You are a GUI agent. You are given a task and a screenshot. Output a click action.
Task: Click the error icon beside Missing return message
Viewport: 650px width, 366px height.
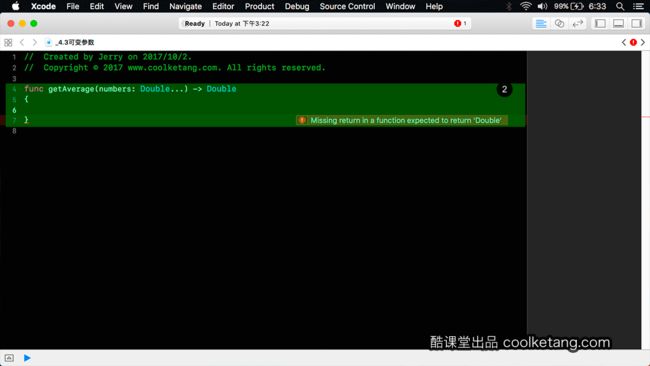(x=302, y=120)
